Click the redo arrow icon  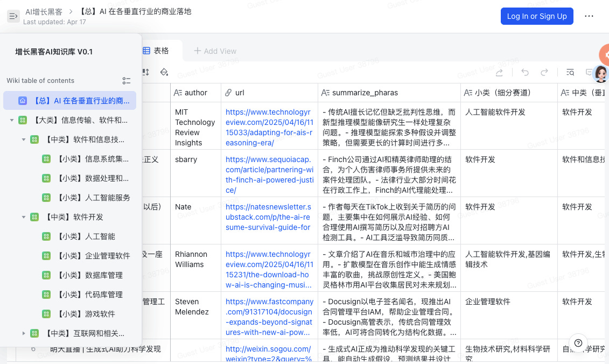(x=544, y=72)
